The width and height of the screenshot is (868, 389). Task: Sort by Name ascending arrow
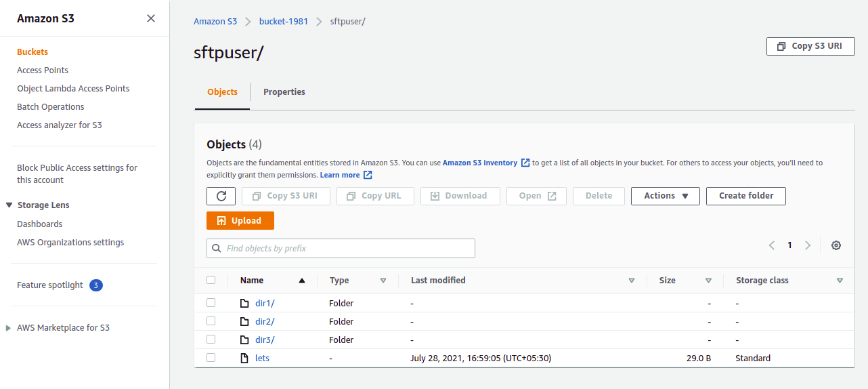pyautogui.click(x=302, y=281)
